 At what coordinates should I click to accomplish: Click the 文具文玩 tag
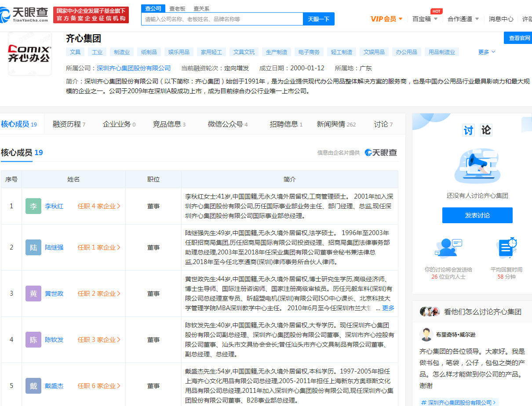click(244, 52)
